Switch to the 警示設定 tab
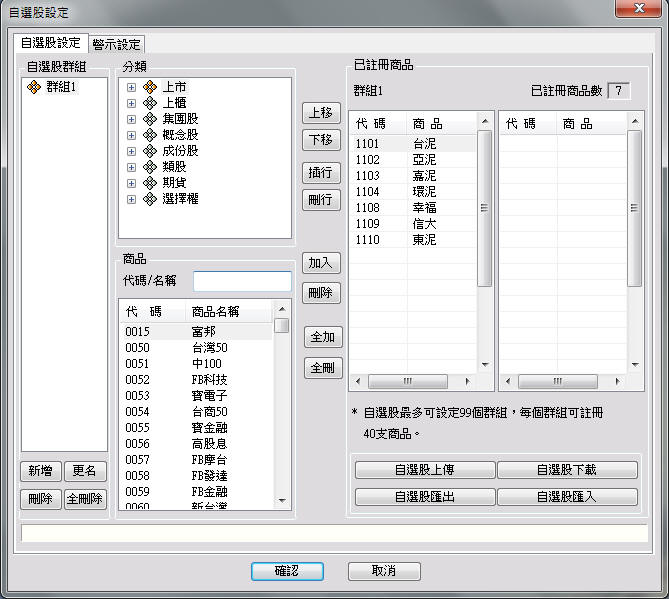 coord(117,44)
